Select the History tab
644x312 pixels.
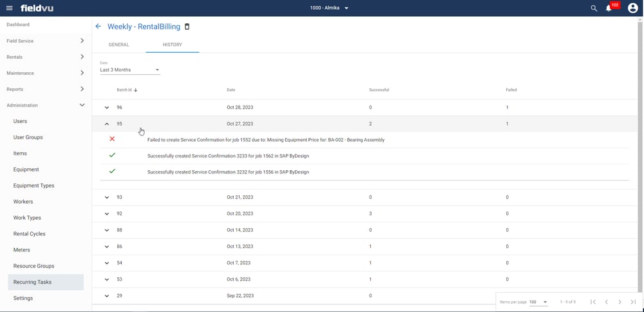172,45
